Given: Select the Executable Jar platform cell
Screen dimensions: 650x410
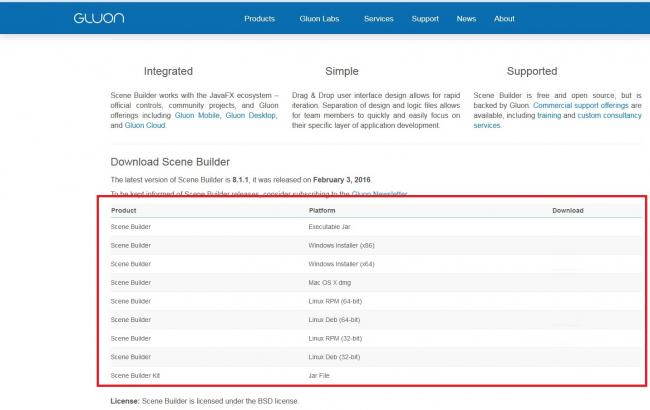Looking at the screenshot, I should [329, 227].
